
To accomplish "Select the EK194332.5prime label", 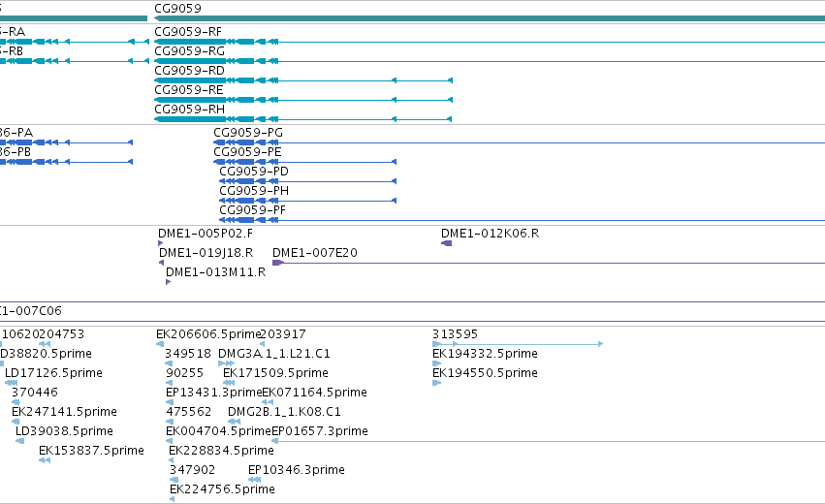I will point(485,354).
